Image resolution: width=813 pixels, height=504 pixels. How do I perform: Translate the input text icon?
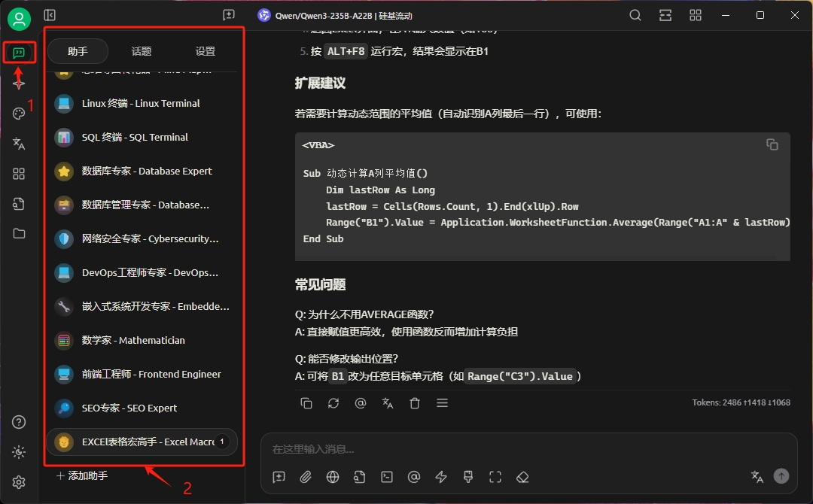757,477
